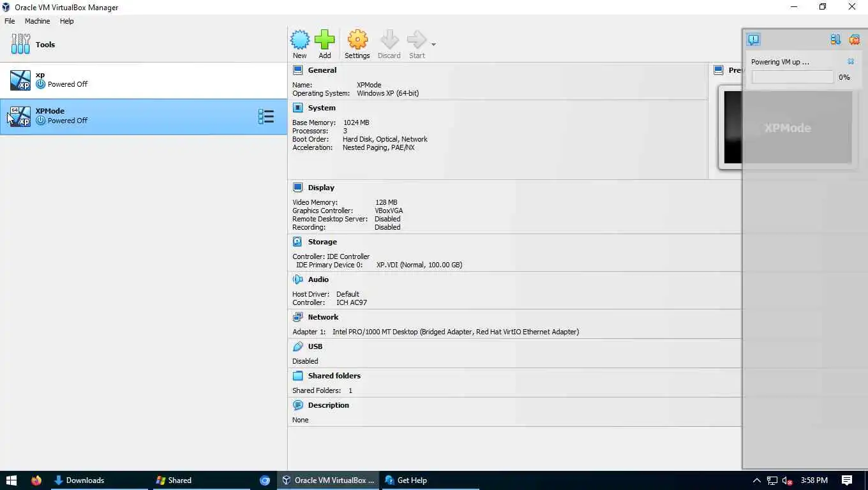Click the Shared folders section icon
Viewport: 868px width, 490px height.
tap(297, 376)
